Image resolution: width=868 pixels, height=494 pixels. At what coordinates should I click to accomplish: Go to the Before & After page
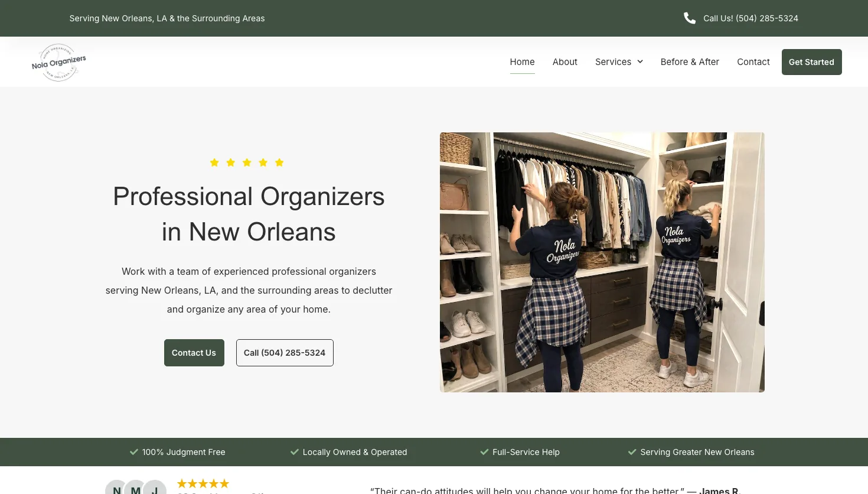click(690, 62)
